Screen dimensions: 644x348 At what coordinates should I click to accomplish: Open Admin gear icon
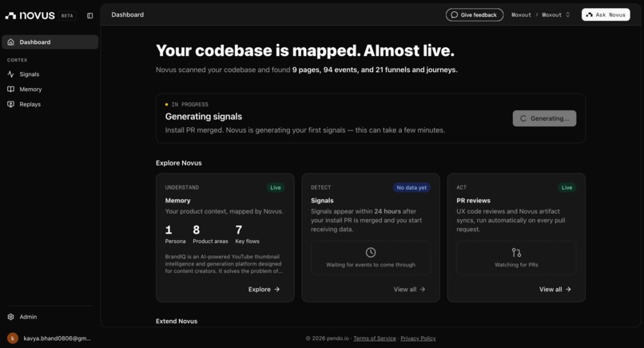pyautogui.click(x=10, y=317)
